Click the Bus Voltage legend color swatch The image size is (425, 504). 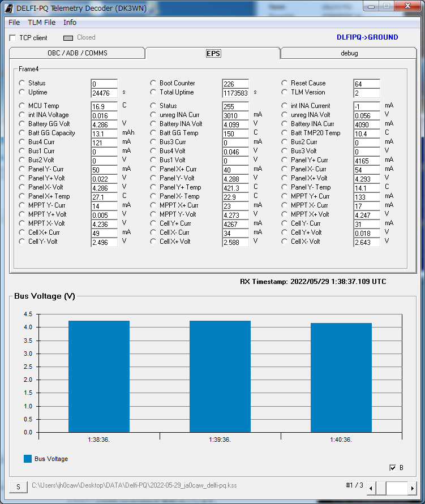28,459
